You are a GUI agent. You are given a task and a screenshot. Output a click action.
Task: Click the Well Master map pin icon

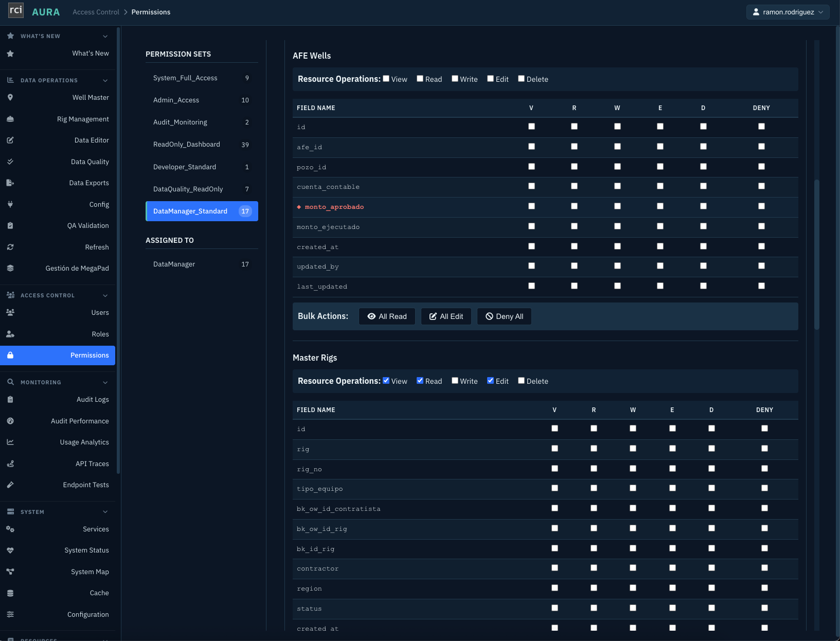10,97
